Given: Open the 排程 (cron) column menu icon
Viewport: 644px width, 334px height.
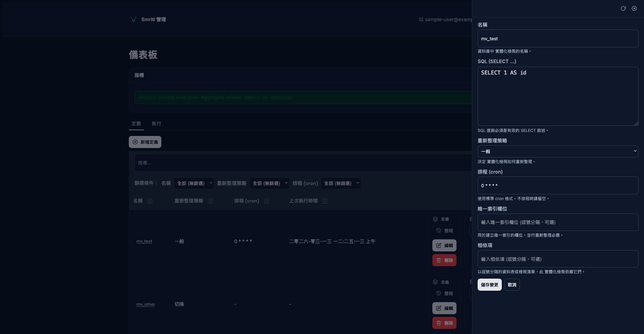Looking at the screenshot, I should pyautogui.click(x=266, y=201).
